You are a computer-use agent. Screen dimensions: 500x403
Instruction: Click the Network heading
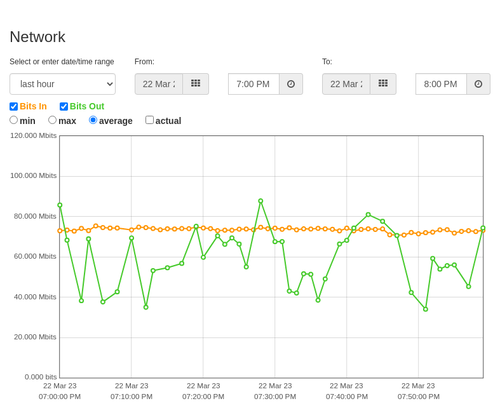point(37,37)
